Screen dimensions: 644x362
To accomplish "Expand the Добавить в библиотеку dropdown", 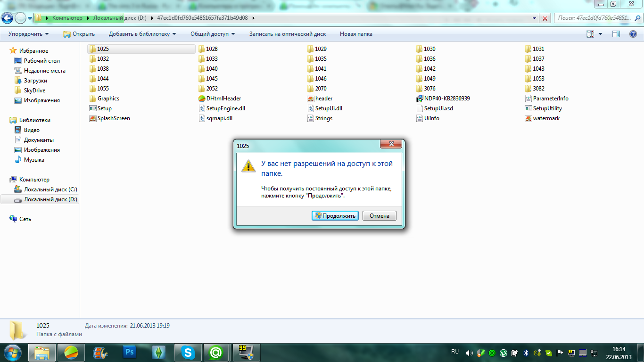I will click(x=142, y=34).
